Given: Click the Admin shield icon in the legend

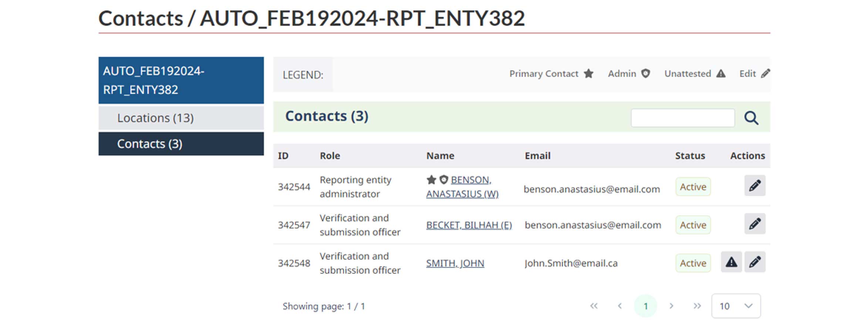Looking at the screenshot, I should tap(645, 74).
